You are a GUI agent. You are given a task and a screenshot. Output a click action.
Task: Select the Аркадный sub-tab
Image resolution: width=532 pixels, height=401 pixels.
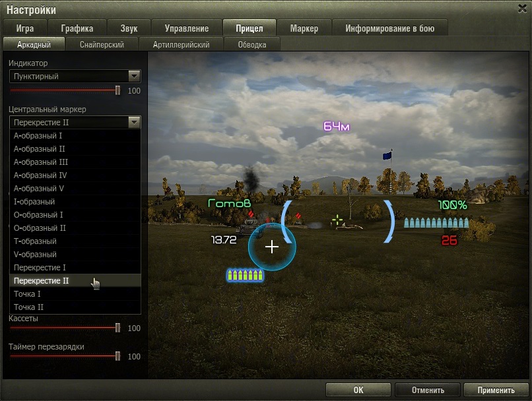[x=34, y=44]
